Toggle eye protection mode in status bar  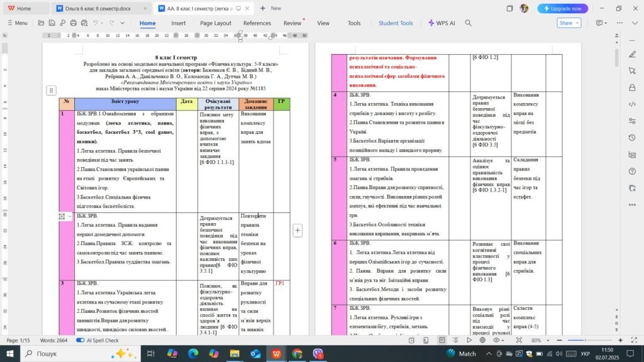[x=496, y=340]
